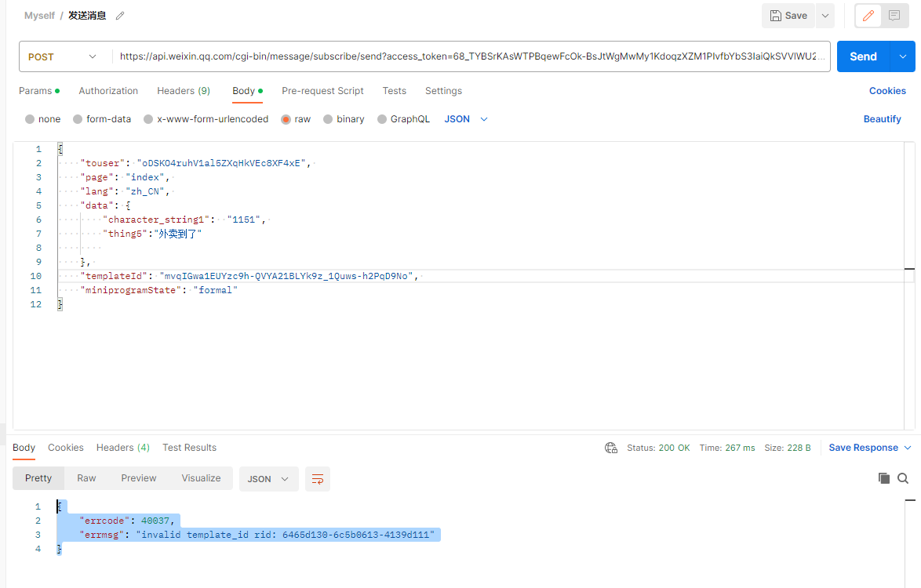Viewport: 921px width, 588px height.
Task: Open the Test Results tab
Action: point(189,448)
